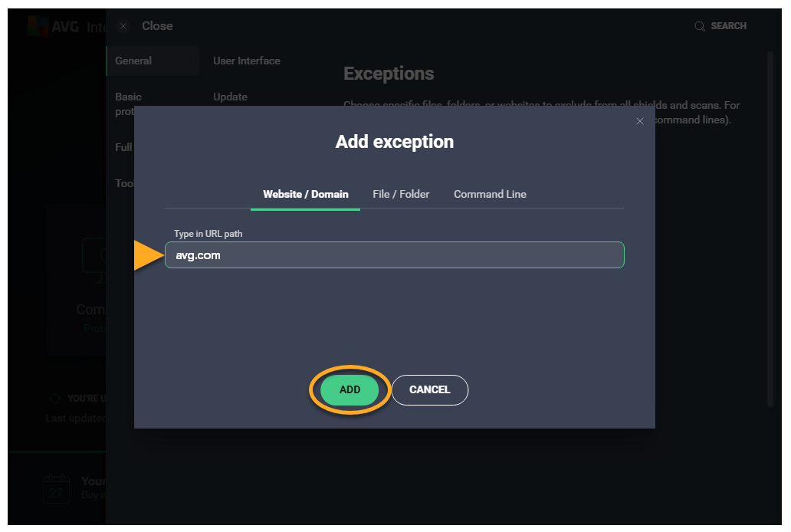
Task: Click the URL path input field
Action: [395, 255]
